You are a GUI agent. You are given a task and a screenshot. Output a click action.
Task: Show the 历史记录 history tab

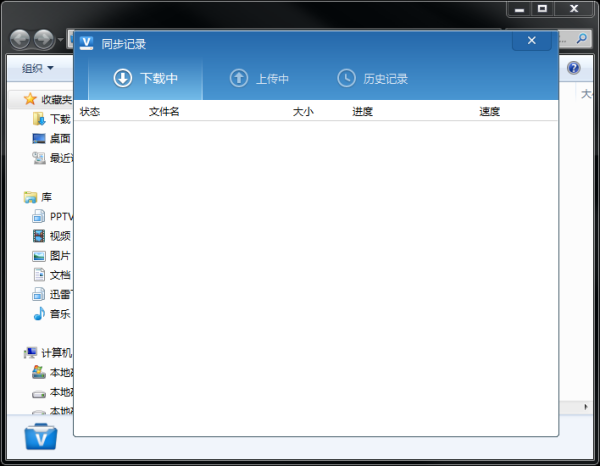(373, 78)
